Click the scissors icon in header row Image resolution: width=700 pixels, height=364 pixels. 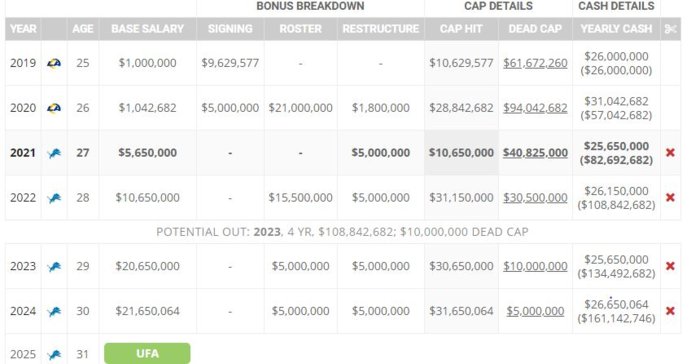tap(671, 29)
